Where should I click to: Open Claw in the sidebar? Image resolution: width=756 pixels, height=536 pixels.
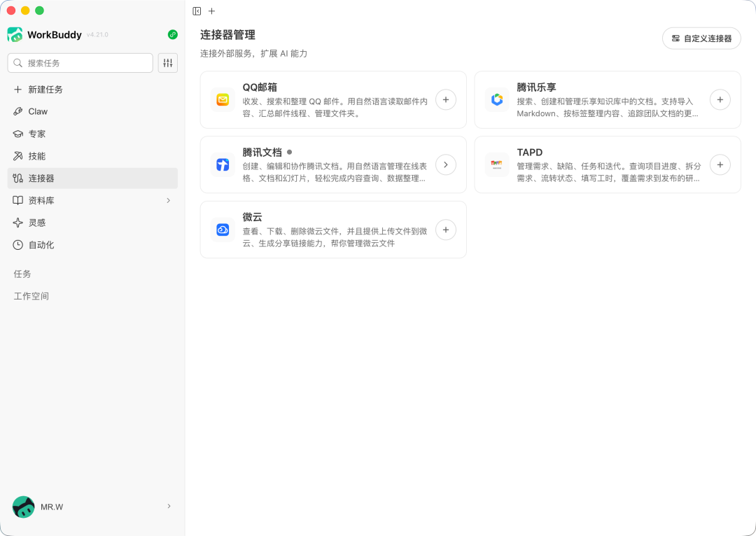(x=92, y=112)
